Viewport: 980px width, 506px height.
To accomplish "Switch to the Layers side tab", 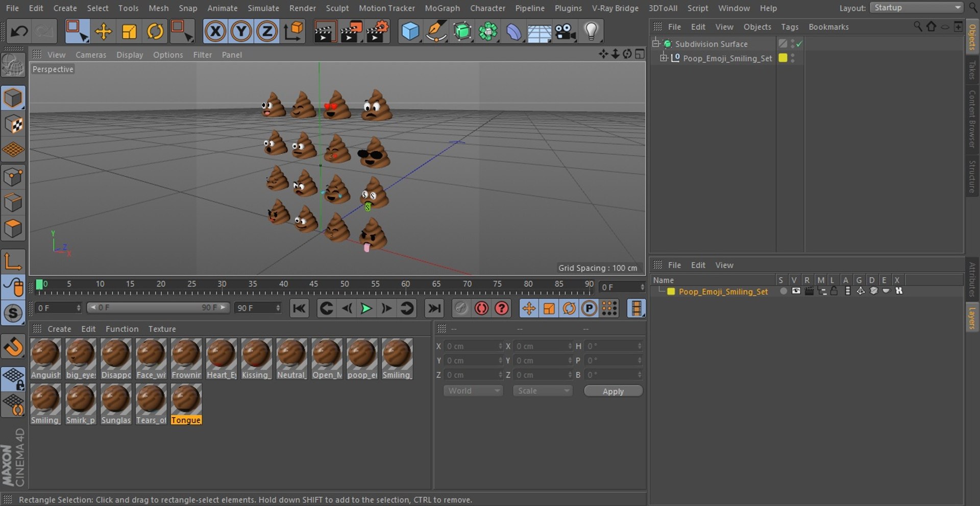I will point(972,318).
